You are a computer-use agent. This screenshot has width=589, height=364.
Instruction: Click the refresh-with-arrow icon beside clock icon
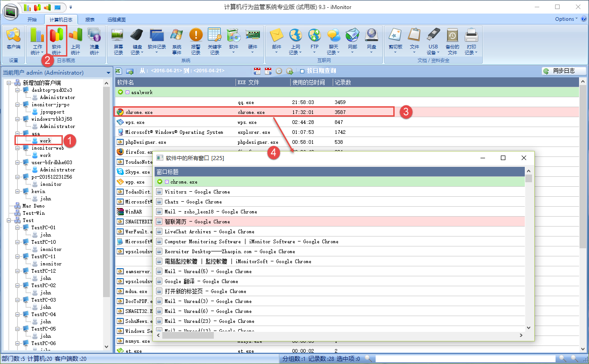point(290,71)
